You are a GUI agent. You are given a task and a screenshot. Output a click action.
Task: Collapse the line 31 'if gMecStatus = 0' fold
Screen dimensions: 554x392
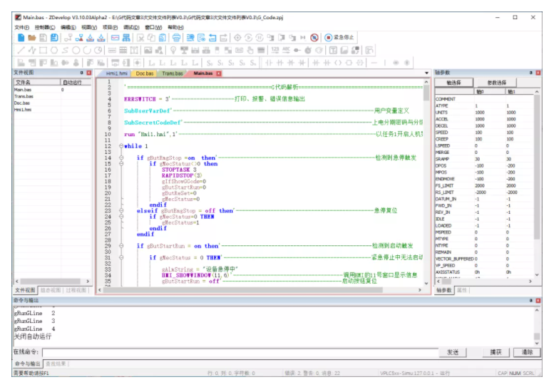(x=121, y=257)
